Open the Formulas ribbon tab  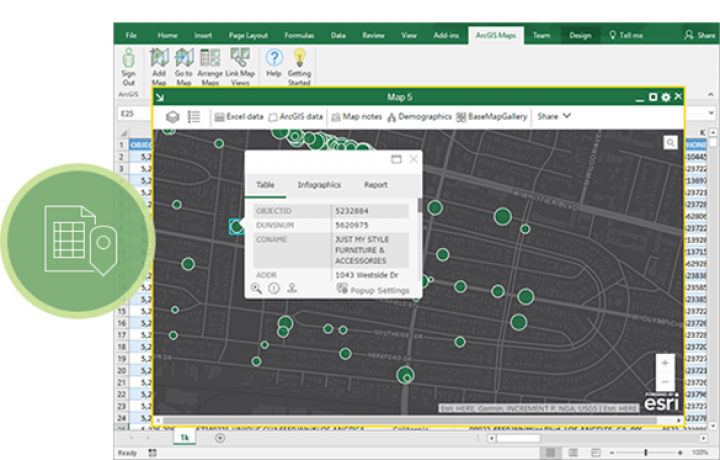point(299,35)
